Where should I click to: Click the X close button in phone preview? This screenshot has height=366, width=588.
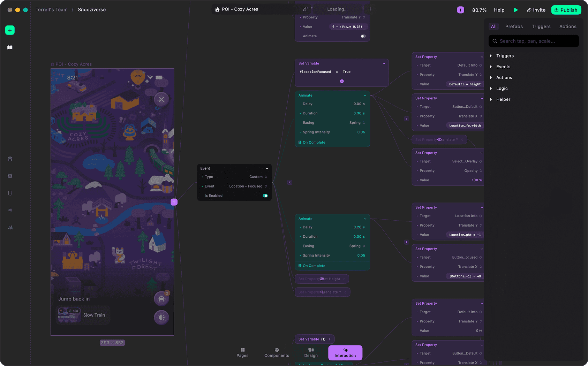tap(161, 99)
